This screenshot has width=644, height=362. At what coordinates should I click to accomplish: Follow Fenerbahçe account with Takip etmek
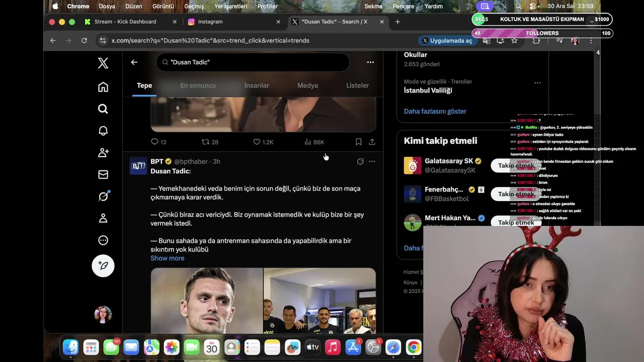click(516, 194)
